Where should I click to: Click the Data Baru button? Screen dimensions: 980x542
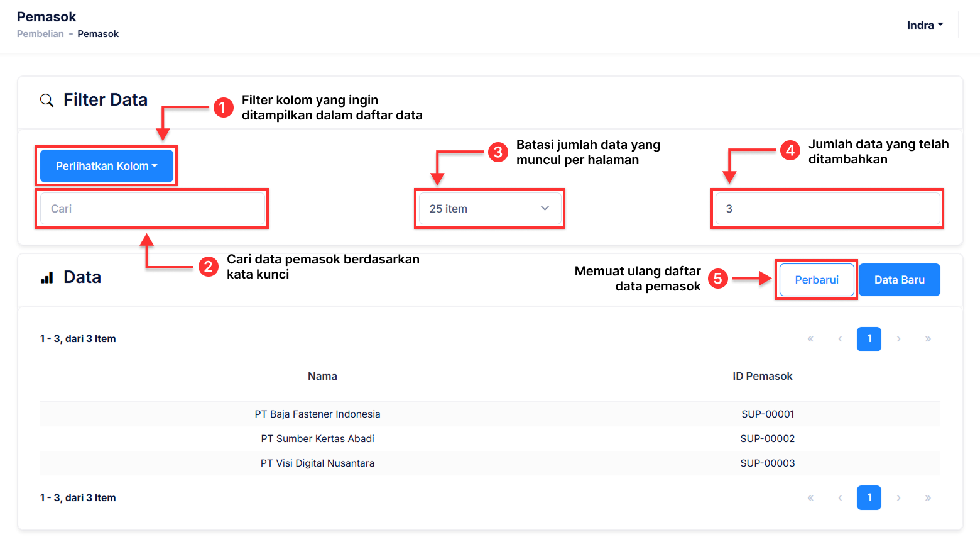(899, 280)
